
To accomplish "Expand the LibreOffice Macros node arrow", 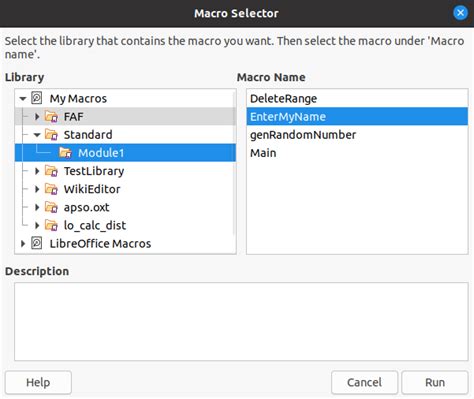I will (x=23, y=244).
